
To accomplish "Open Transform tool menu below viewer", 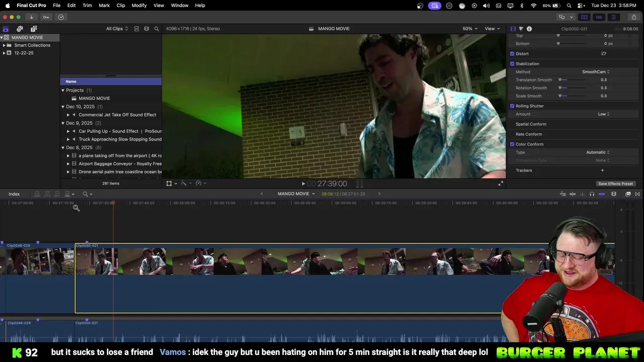I will pos(171,184).
